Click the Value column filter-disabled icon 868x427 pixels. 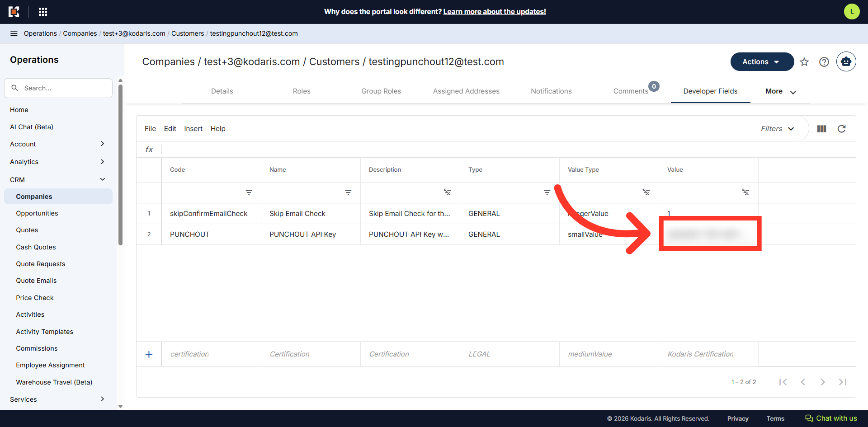746,192
